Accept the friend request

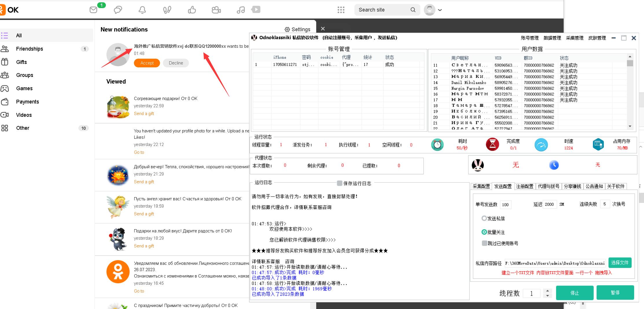click(x=147, y=63)
